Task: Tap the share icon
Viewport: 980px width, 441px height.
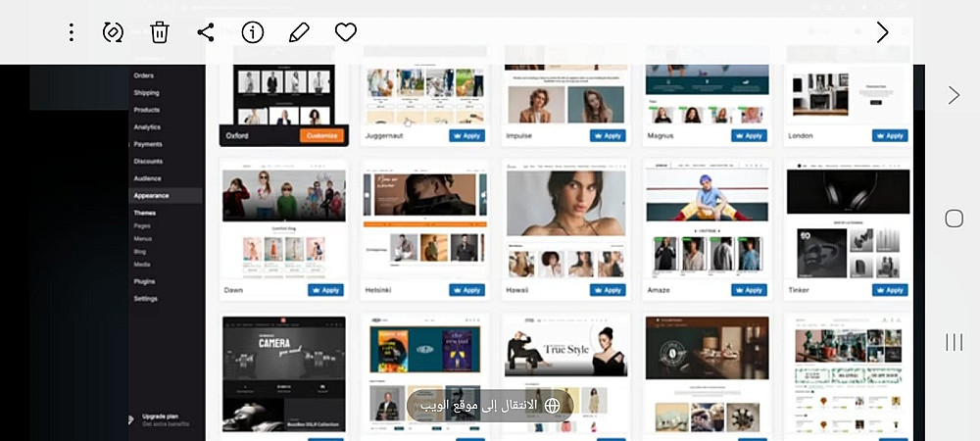Action: pos(206,32)
